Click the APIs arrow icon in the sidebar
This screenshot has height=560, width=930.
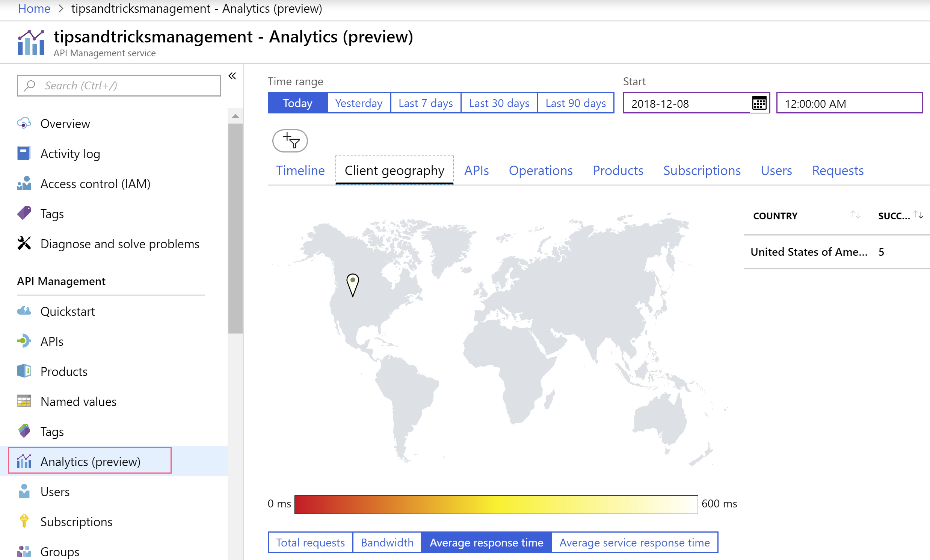point(24,341)
